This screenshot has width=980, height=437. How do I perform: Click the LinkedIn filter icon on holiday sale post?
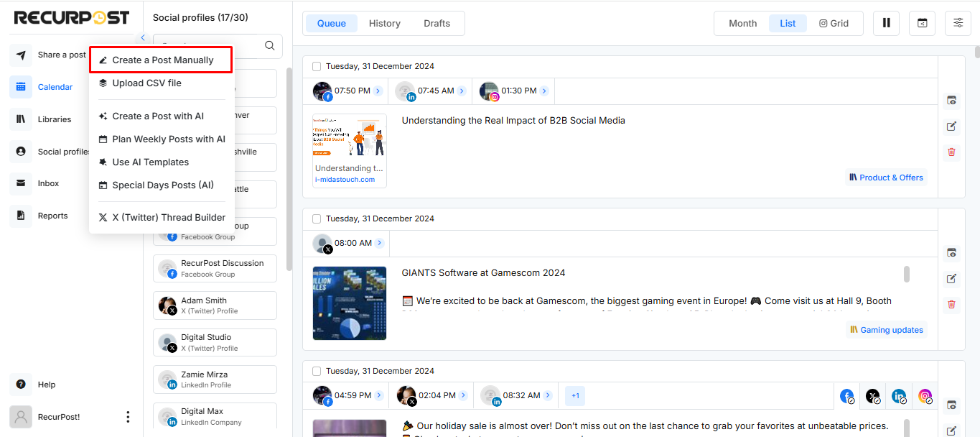click(x=899, y=396)
